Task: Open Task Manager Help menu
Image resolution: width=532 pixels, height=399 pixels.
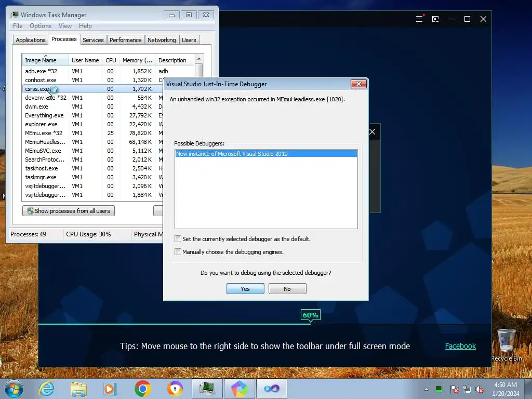Action: 85,26
